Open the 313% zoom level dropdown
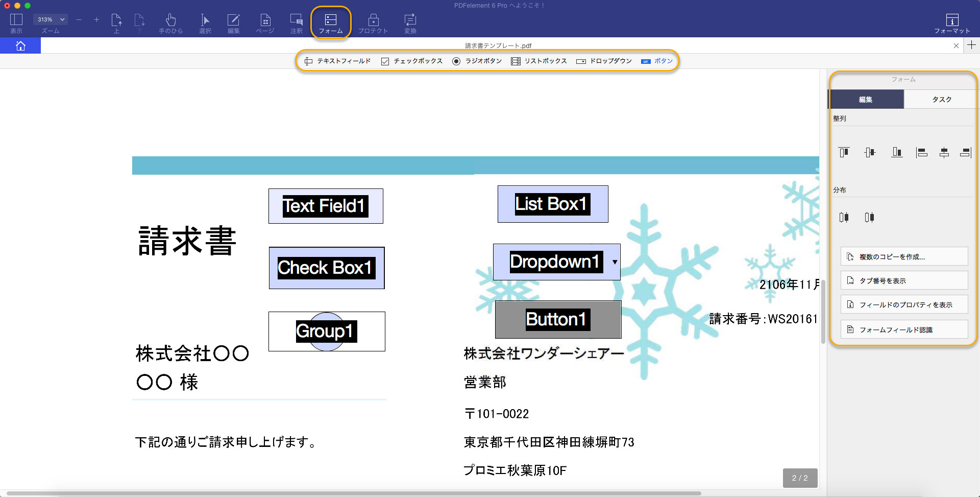 tap(50, 19)
